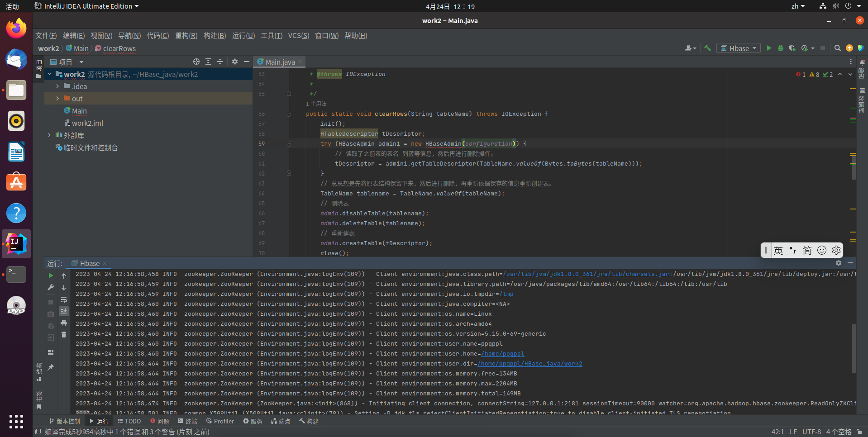Viewport: 868px width, 437px height.
Task: Print the console output
Action: 64,323
